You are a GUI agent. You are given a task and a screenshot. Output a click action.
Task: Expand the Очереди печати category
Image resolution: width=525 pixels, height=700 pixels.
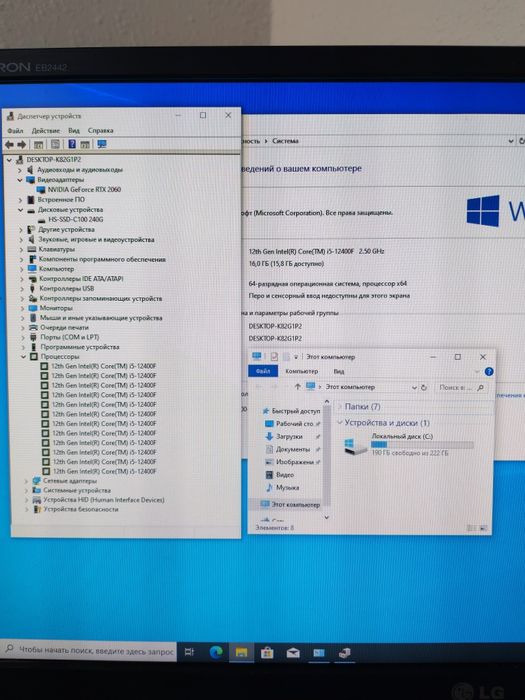[x=22, y=328]
